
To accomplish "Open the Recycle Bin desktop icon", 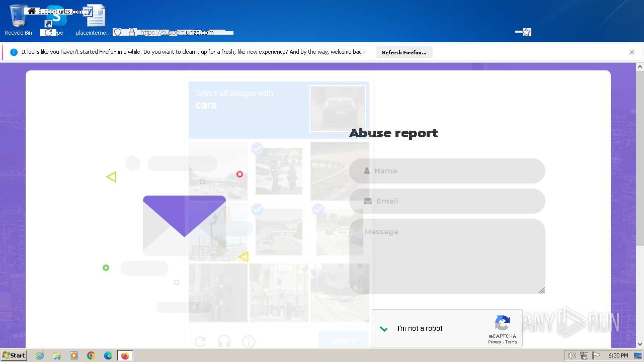I will point(18,20).
